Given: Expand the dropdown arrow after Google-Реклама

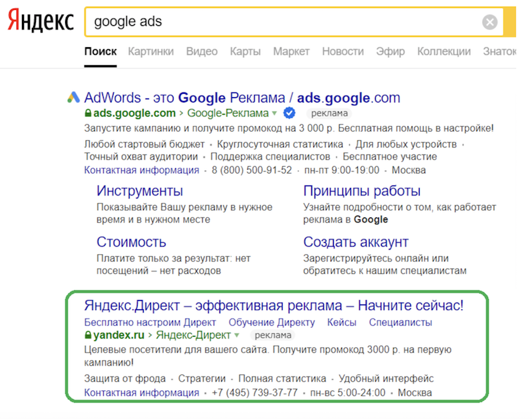Looking at the screenshot, I should [x=274, y=113].
